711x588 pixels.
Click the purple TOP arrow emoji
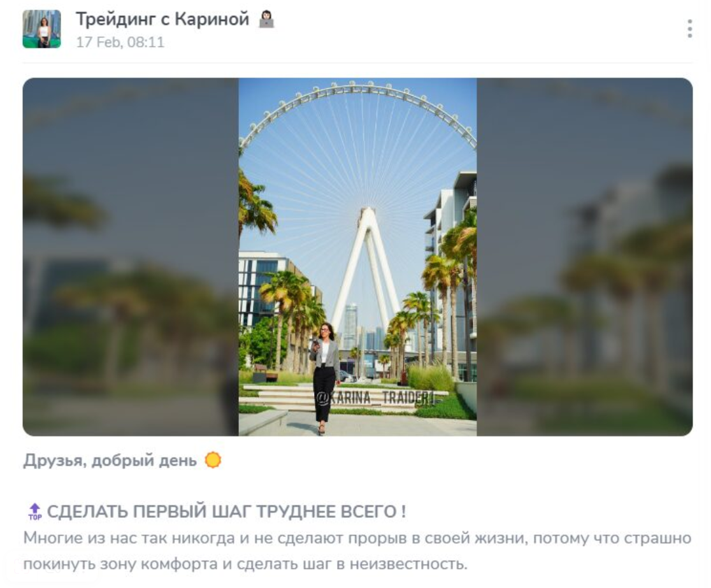[35, 512]
